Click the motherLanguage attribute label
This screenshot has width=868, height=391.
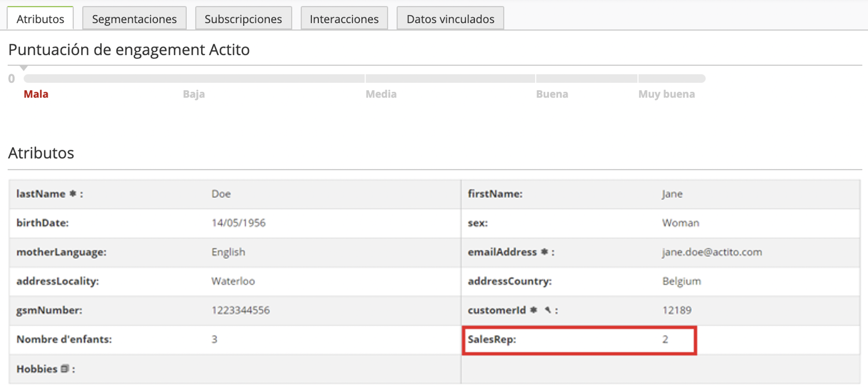[x=61, y=252]
